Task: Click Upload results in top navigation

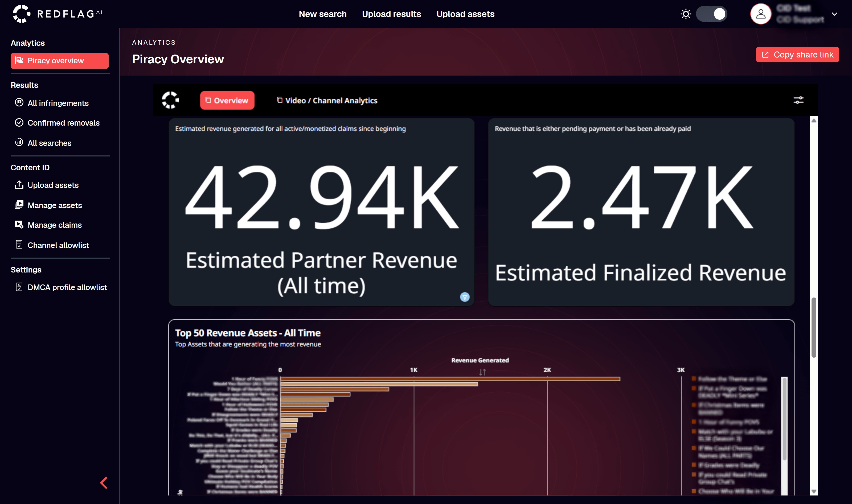Action: point(391,14)
